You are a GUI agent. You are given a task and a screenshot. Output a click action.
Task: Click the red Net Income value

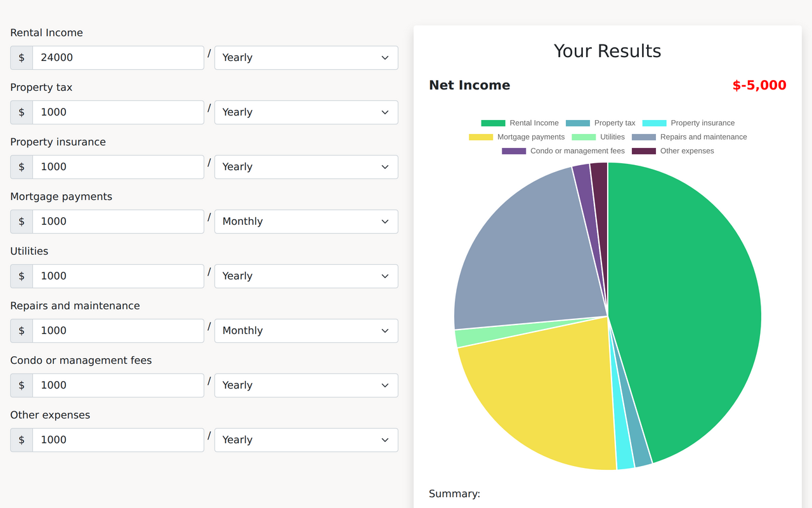tap(759, 85)
